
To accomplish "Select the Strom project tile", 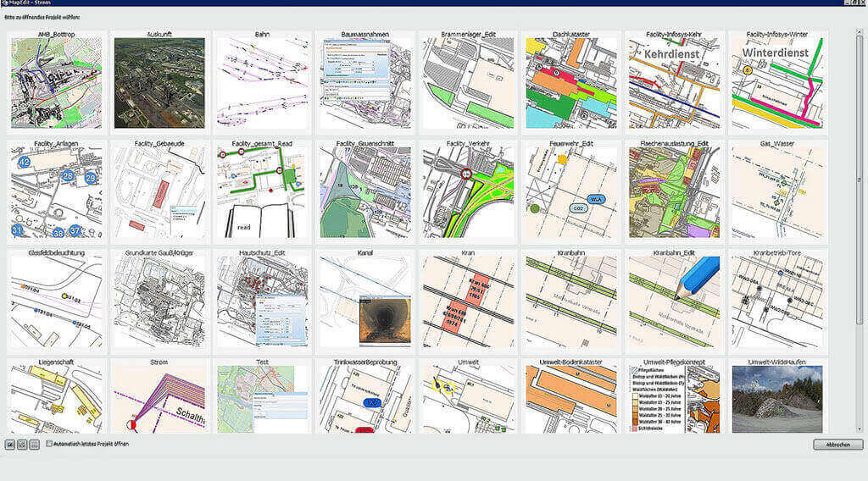I will tap(159, 398).
